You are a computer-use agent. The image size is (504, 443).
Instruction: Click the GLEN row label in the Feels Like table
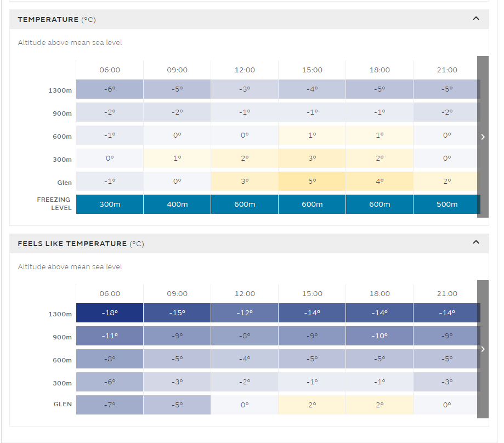coord(63,405)
